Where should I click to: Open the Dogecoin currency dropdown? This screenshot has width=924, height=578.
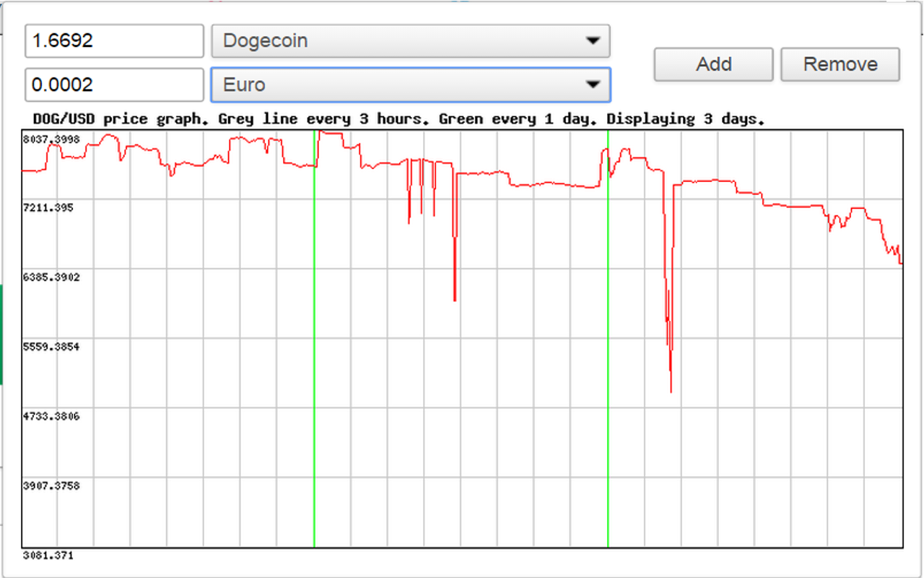click(411, 41)
